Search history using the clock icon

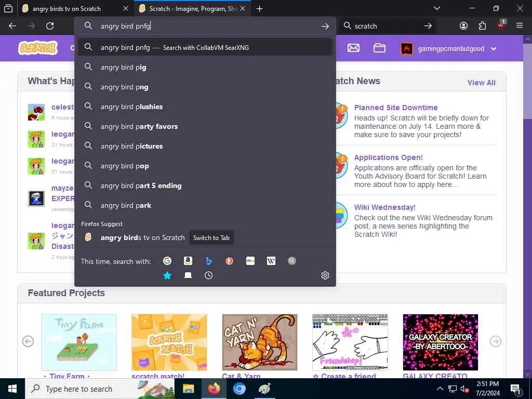(209, 275)
